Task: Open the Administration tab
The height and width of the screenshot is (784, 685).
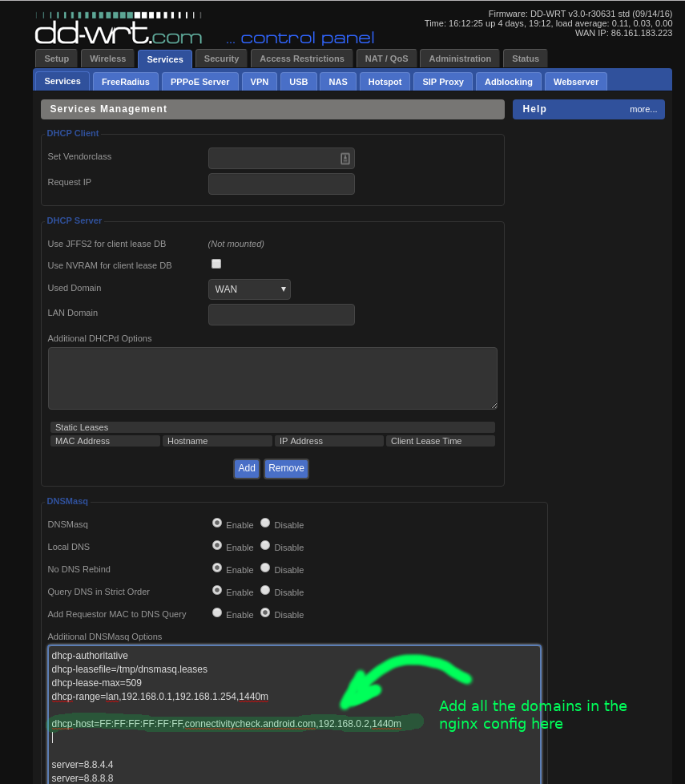Action: pos(460,59)
